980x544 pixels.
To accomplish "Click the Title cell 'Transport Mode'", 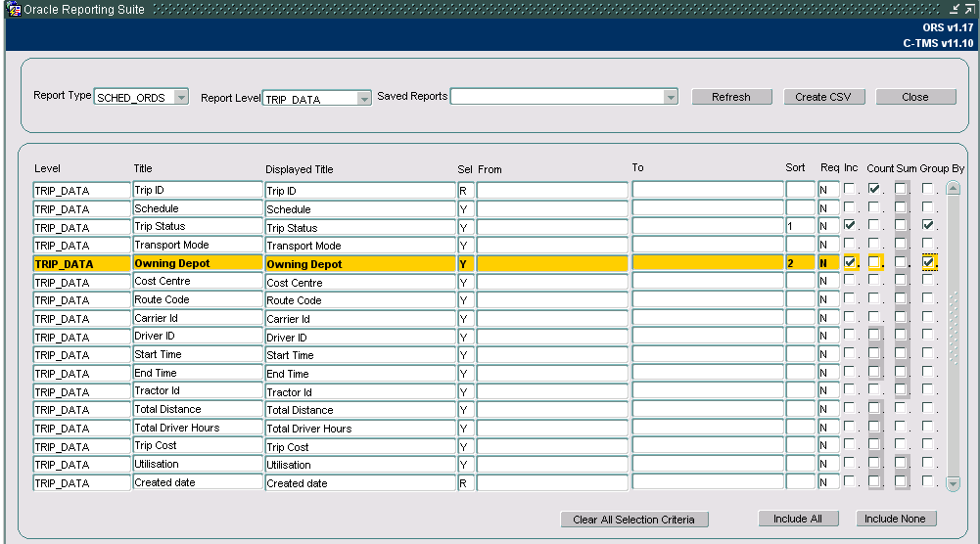I will [x=198, y=245].
